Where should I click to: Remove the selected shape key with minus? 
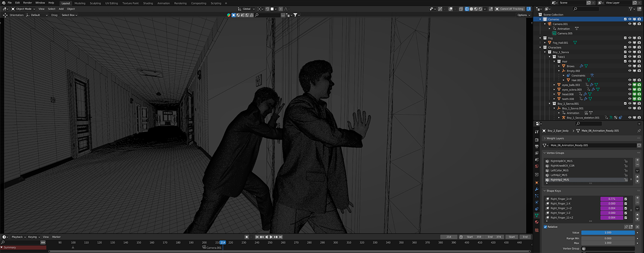[638, 203]
